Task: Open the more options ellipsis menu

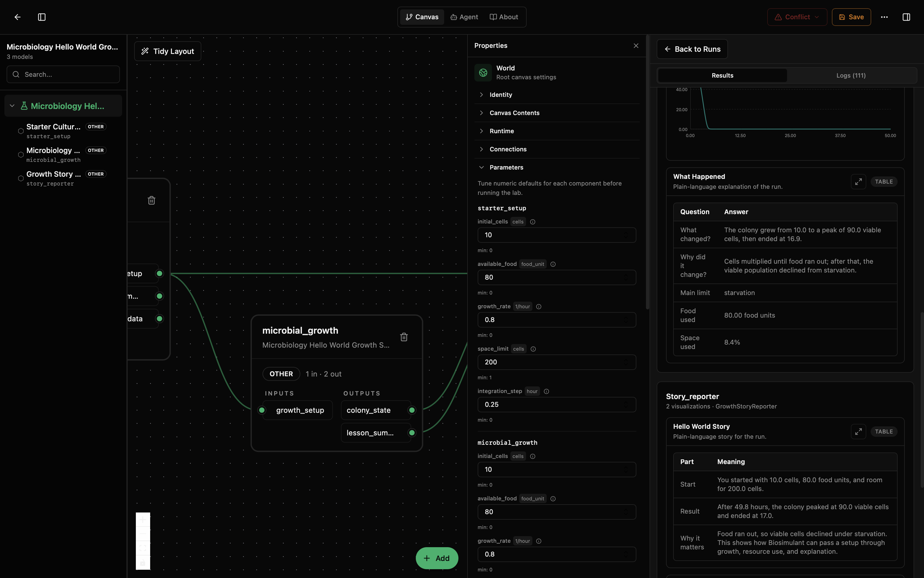Action: coord(884,17)
